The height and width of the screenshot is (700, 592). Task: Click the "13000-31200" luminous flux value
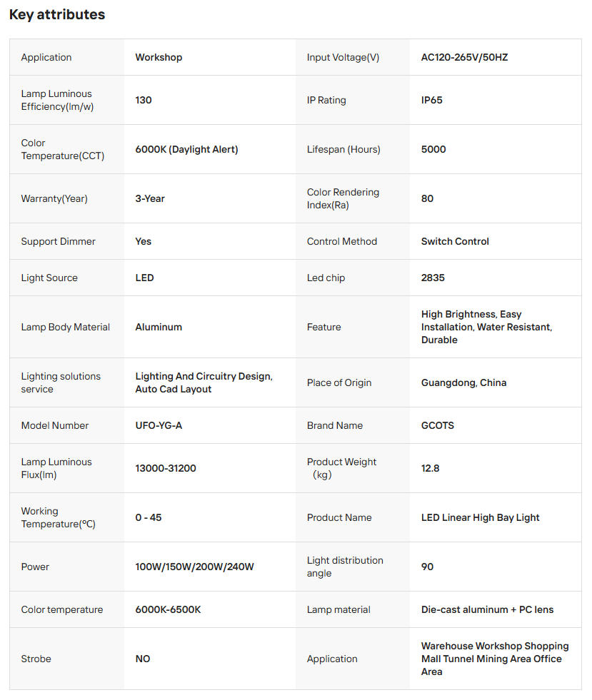pos(166,468)
